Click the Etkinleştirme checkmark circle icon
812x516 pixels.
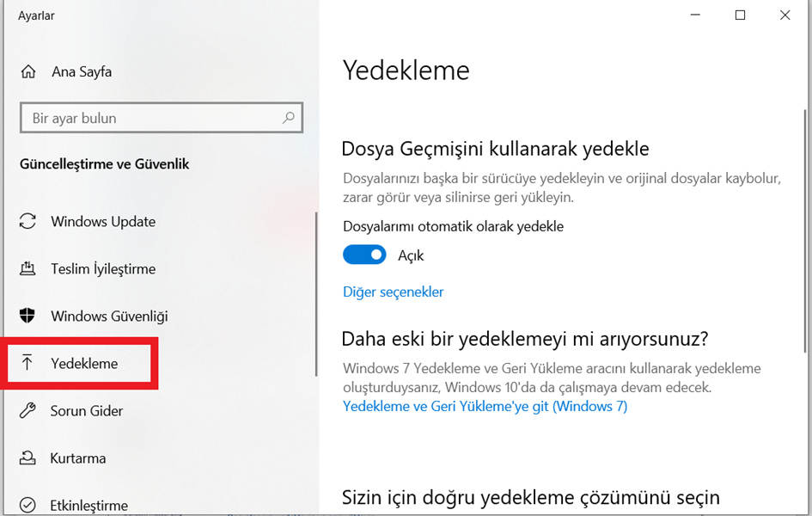tap(27, 505)
